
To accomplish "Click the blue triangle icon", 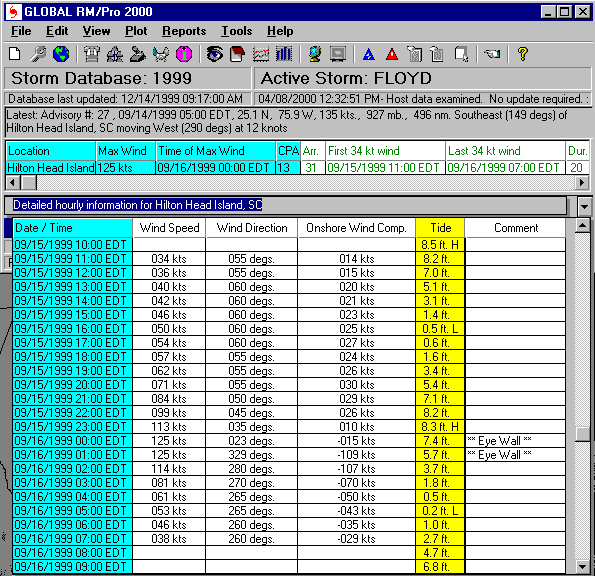I will tap(369, 55).
